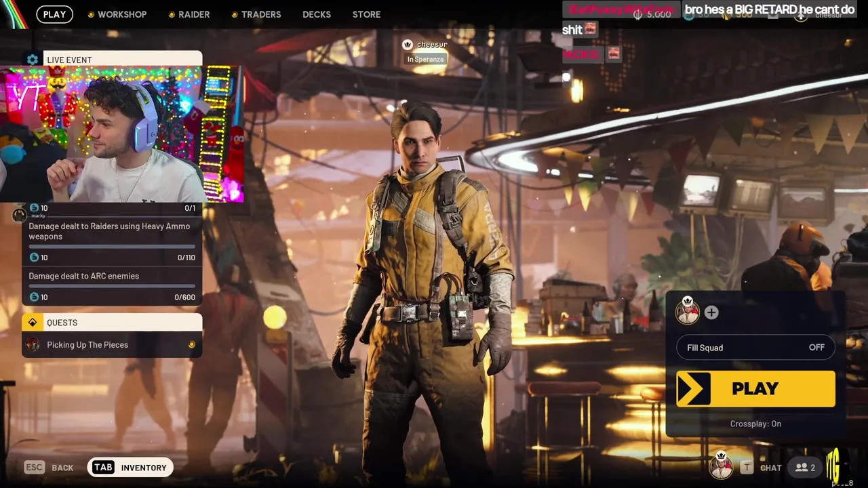Image resolution: width=868 pixels, height=488 pixels.
Task: Go to the TRADERS tab
Action: click(x=256, y=14)
